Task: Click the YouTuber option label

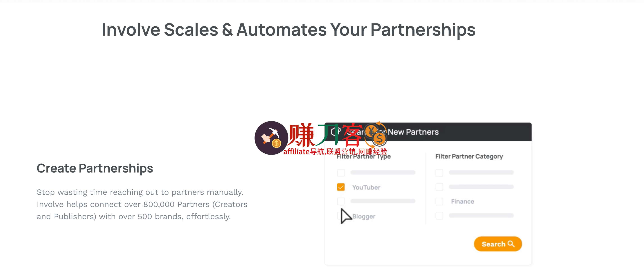Action: point(366,187)
